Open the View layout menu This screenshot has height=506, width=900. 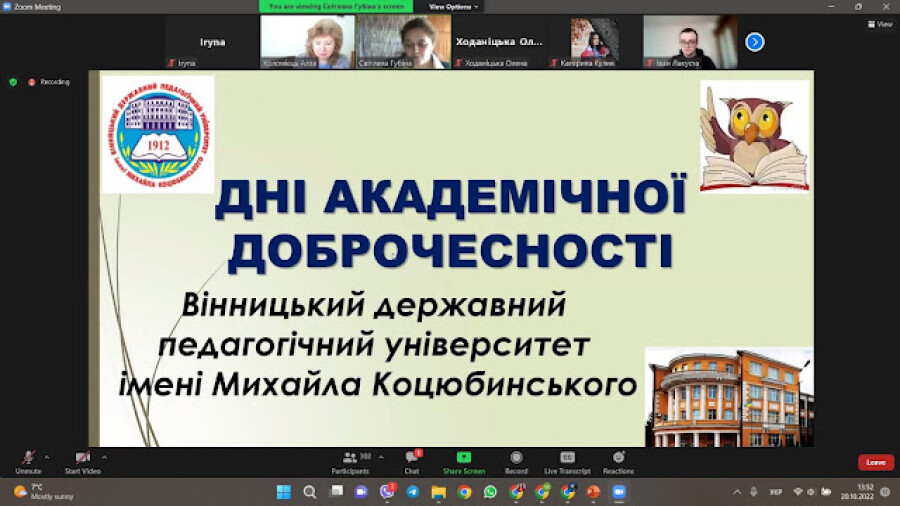tap(880, 24)
